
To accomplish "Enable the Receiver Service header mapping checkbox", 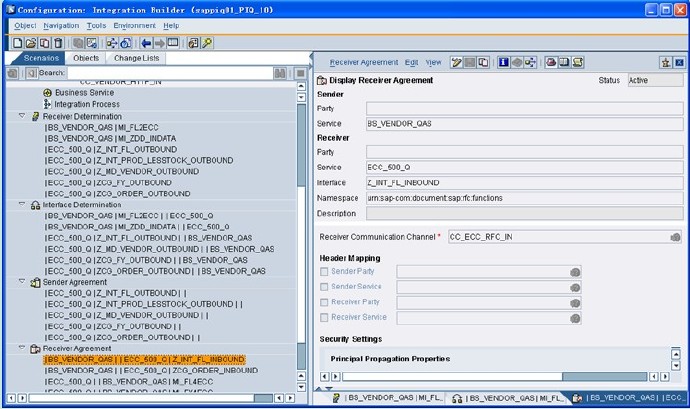I will click(x=324, y=317).
